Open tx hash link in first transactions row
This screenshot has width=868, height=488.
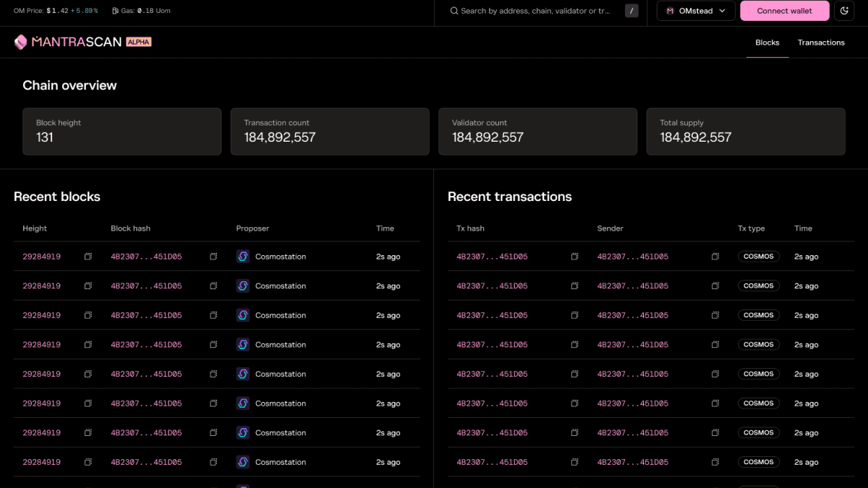492,257
